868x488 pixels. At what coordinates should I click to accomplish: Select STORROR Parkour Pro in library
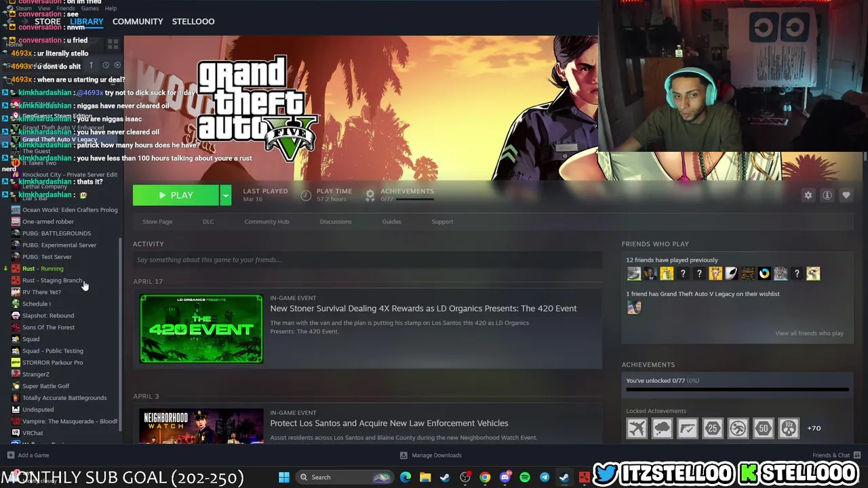coord(52,363)
